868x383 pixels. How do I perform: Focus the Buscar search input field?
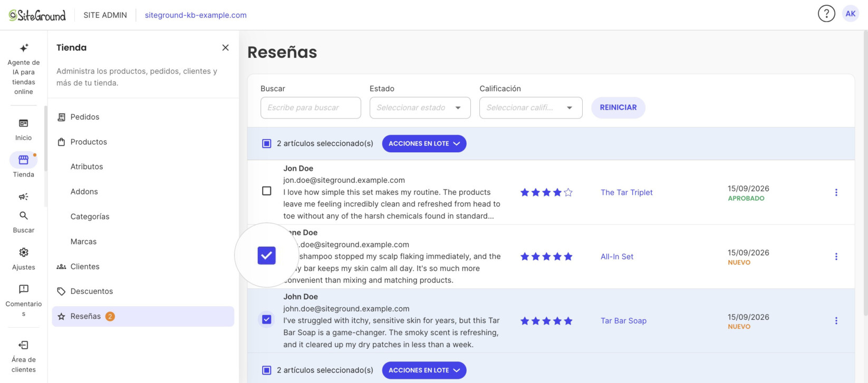pos(311,107)
